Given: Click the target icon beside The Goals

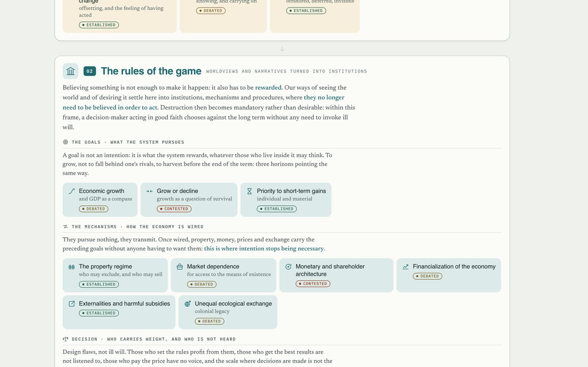Looking at the screenshot, I should click(x=66, y=142).
